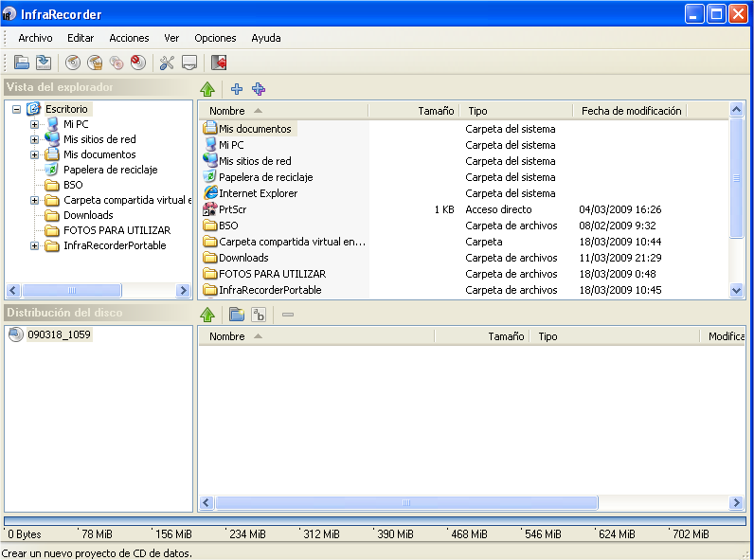This screenshot has height=560, width=754.
Task: Expand InfraRecorderPortable tree node
Action: tap(34, 245)
